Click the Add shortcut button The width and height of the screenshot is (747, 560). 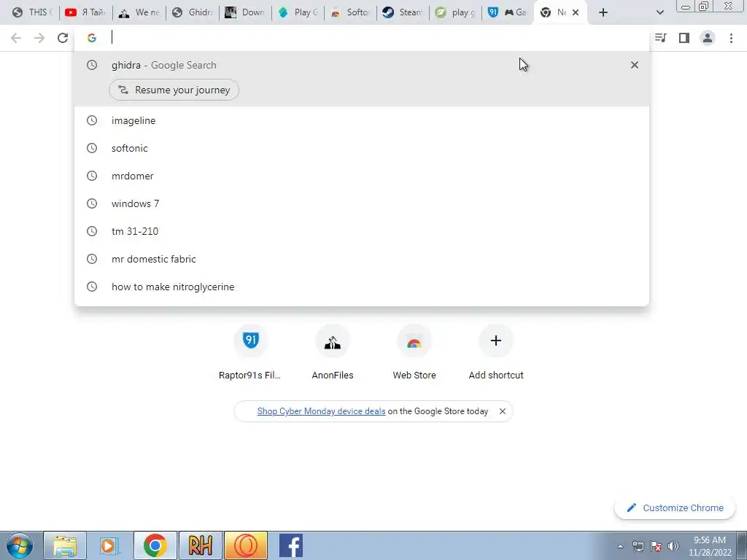[496, 353]
